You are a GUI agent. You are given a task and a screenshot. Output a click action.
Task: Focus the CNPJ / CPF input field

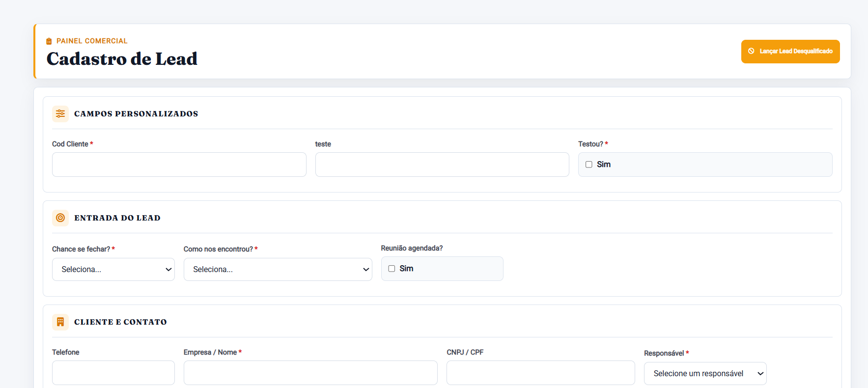tap(541, 373)
